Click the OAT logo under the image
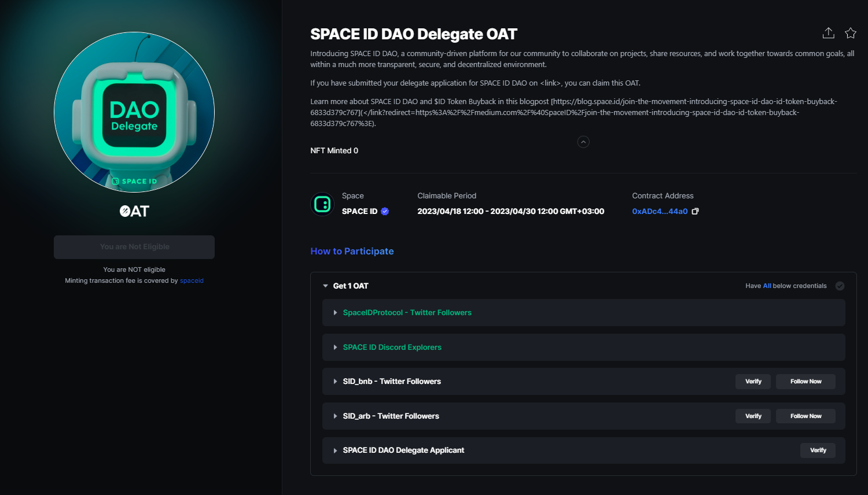 pos(134,211)
